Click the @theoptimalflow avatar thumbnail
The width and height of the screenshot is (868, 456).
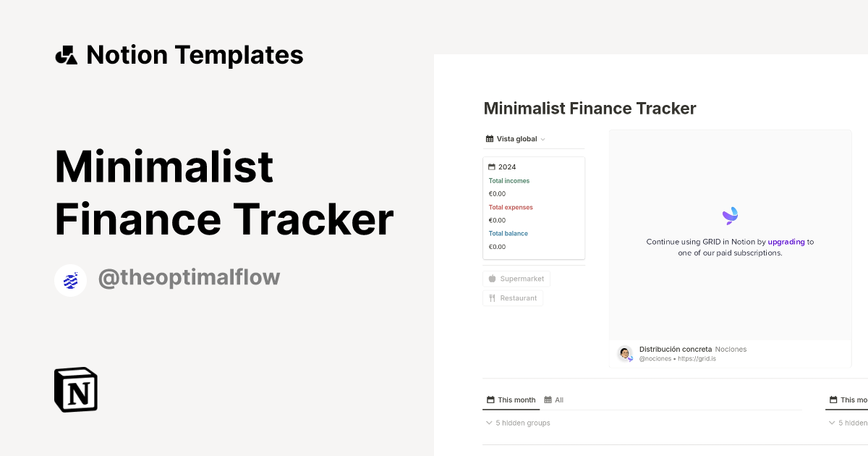(x=70, y=280)
